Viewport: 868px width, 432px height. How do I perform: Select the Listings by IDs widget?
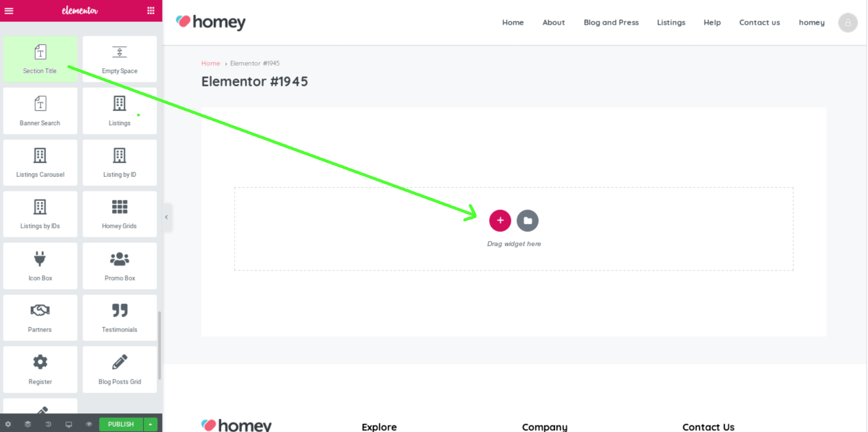[40, 214]
